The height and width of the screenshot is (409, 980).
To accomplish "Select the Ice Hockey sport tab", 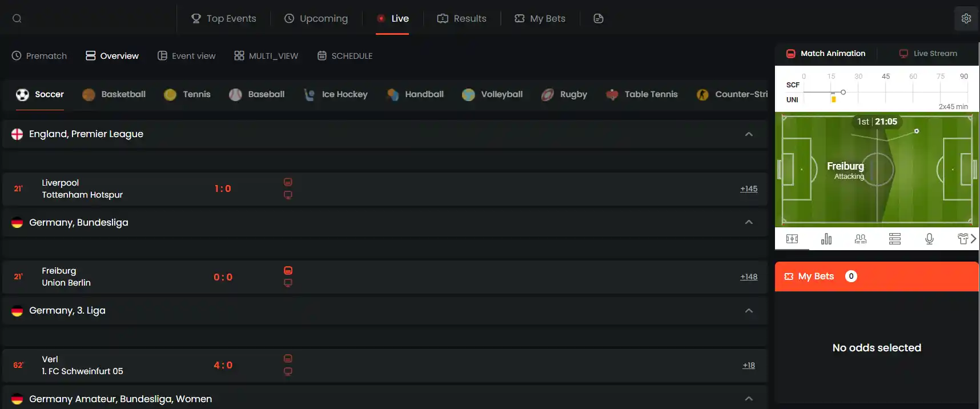I will click(335, 94).
